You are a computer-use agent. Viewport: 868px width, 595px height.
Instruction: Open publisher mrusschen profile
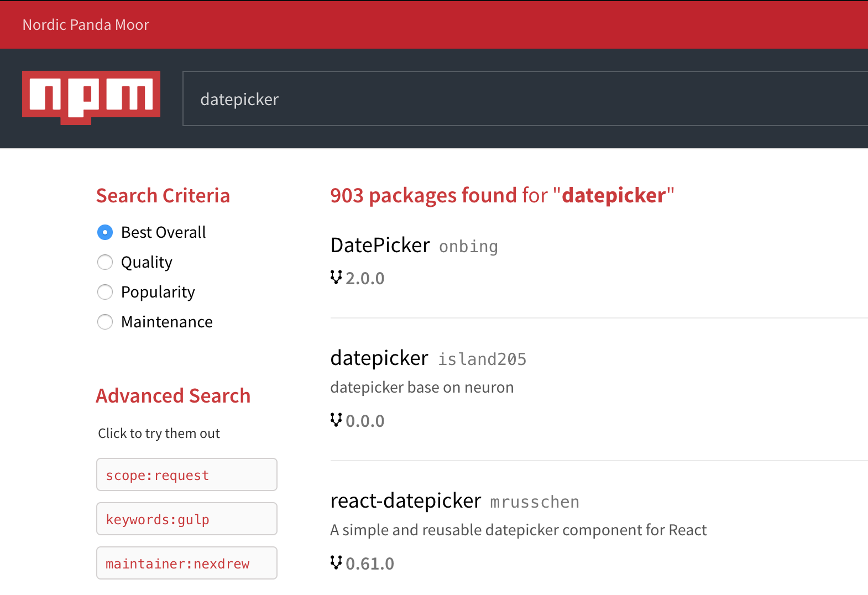tap(535, 502)
